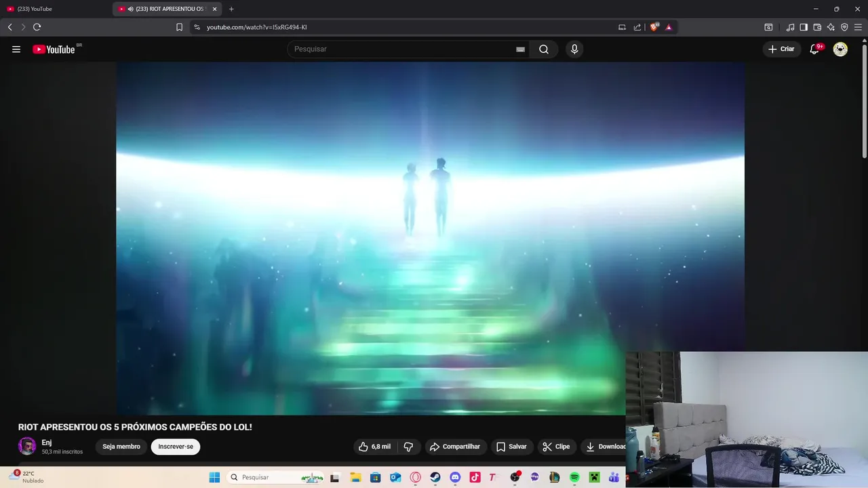Screen dimensions: 868x488
Task: Open the tab search icon in the toolbar
Action: click(x=768, y=27)
